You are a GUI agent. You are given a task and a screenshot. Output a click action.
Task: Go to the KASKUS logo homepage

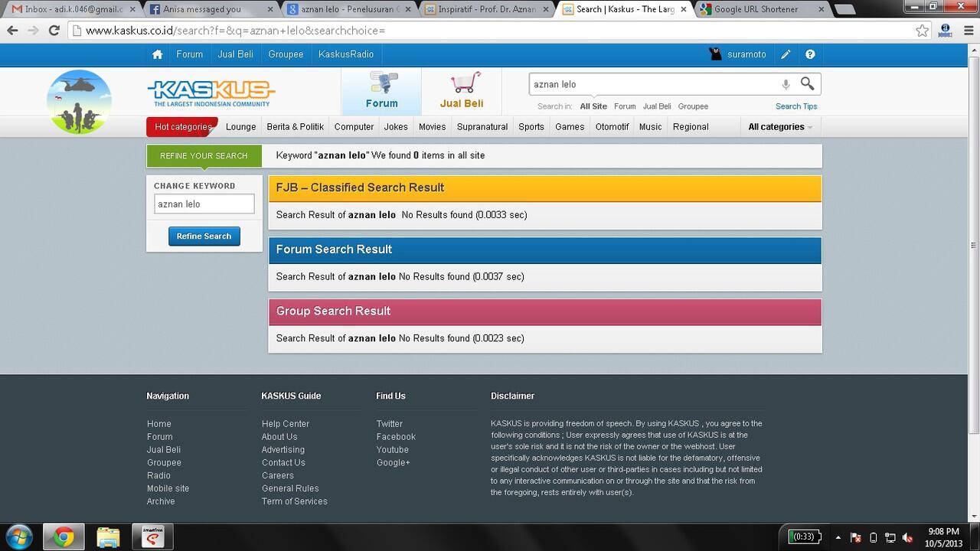point(211,93)
